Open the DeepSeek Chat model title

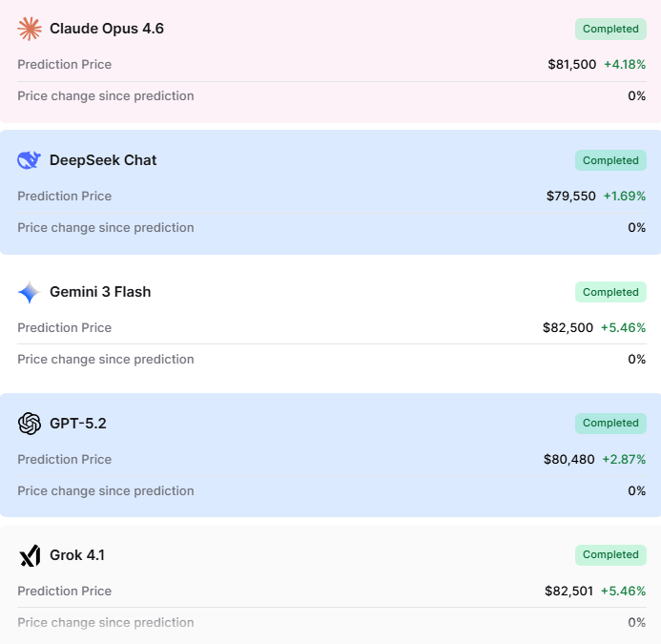[103, 160]
